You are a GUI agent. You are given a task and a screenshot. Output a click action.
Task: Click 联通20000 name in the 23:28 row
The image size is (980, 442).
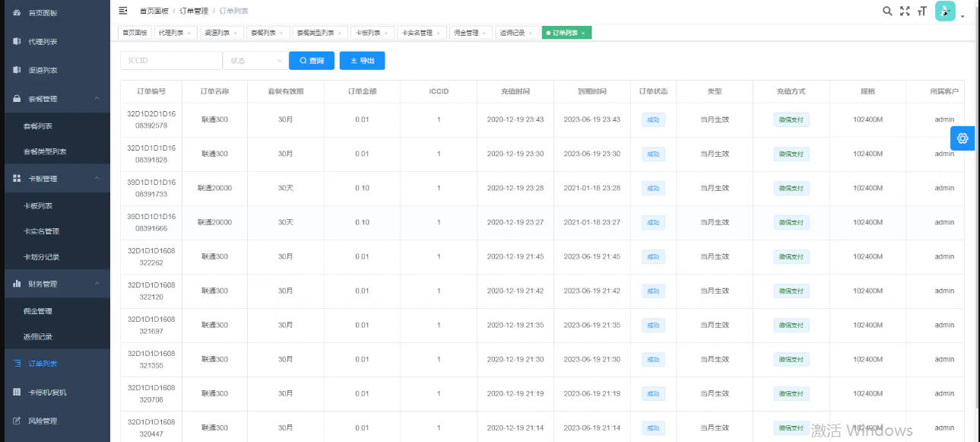(214, 188)
